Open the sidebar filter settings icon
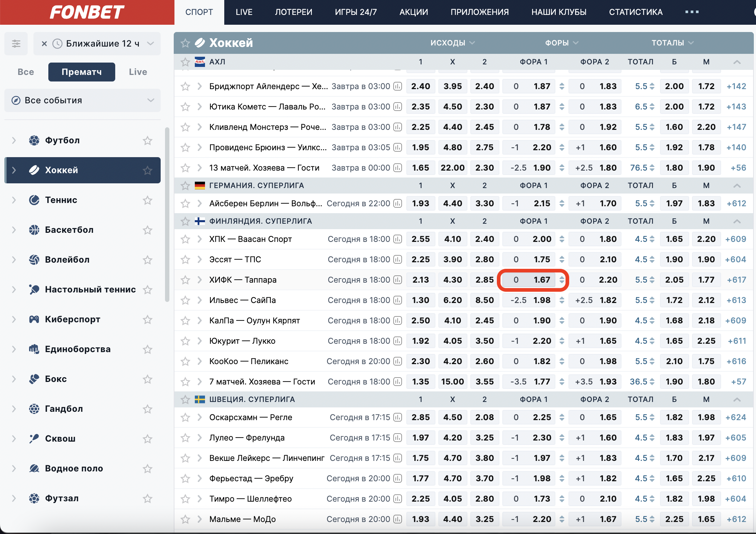Image resolution: width=756 pixels, height=534 pixels. click(x=16, y=44)
